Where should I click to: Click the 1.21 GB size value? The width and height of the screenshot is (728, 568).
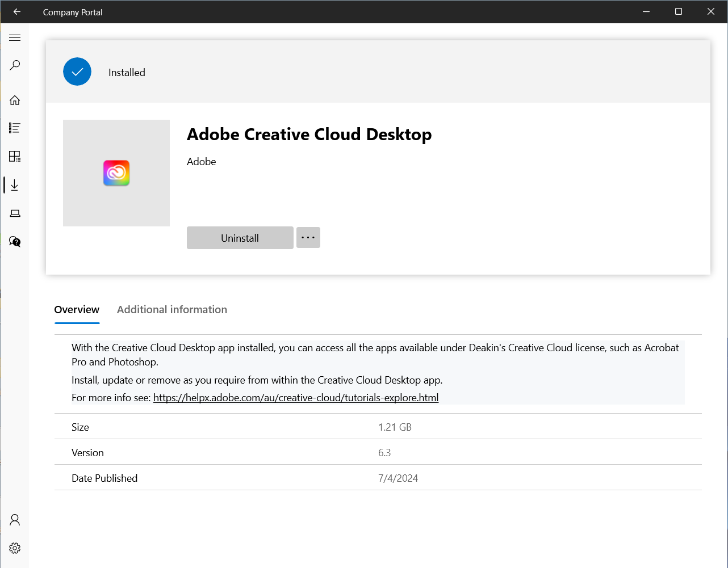[x=395, y=427]
